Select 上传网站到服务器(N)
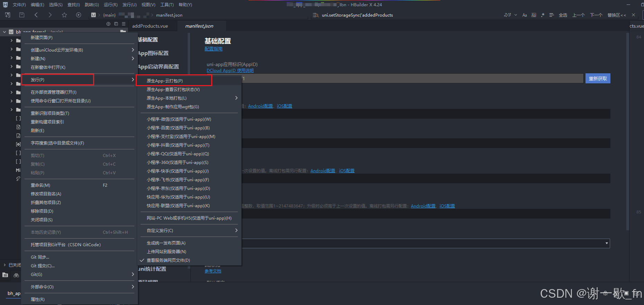Image resolution: width=644 pixels, height=305 pixels. [x=189, y=252]
